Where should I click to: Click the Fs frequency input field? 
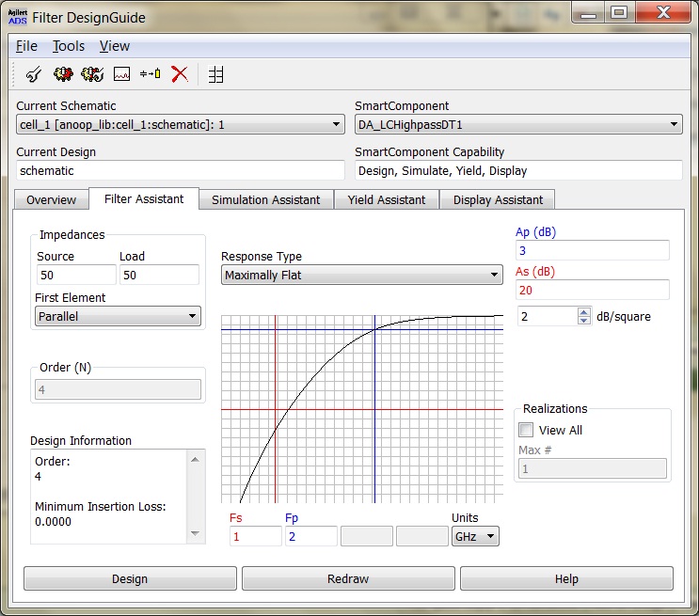pyautogui.click(x=256, y=536)
